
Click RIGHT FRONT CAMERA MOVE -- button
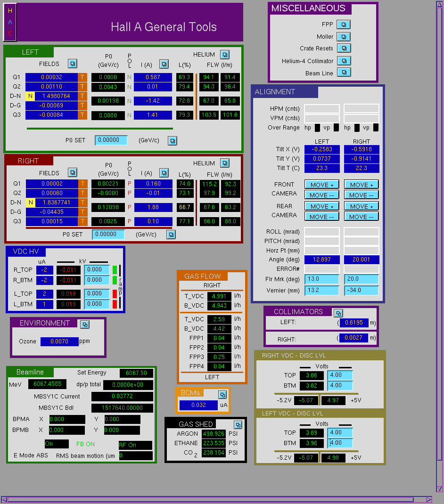362,195
